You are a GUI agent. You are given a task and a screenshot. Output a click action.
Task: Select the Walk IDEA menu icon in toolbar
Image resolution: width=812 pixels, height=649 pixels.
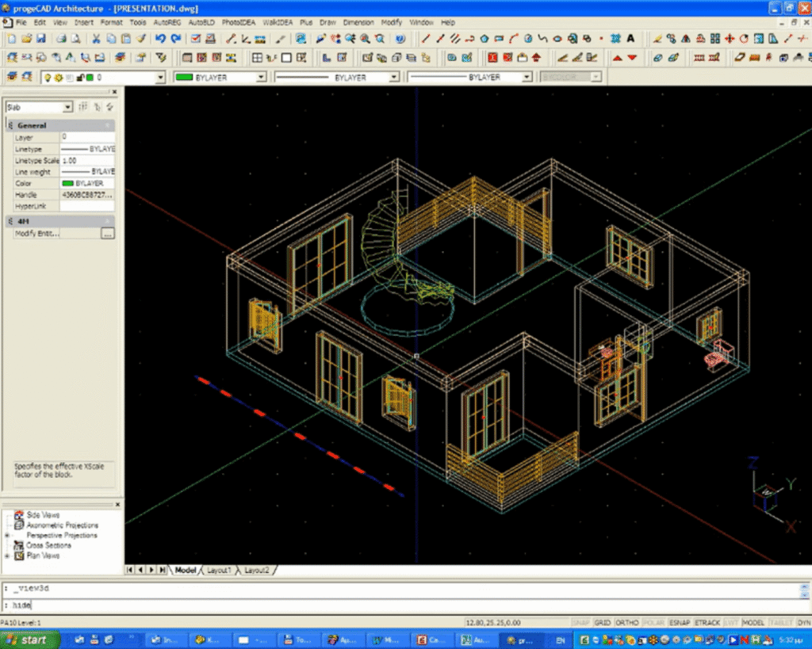(x=278, y=22)
